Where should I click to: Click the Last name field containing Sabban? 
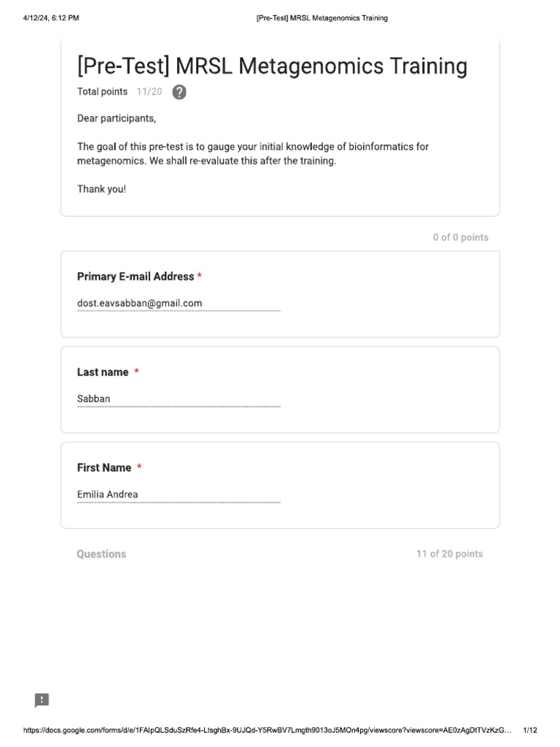pos(178,399)
